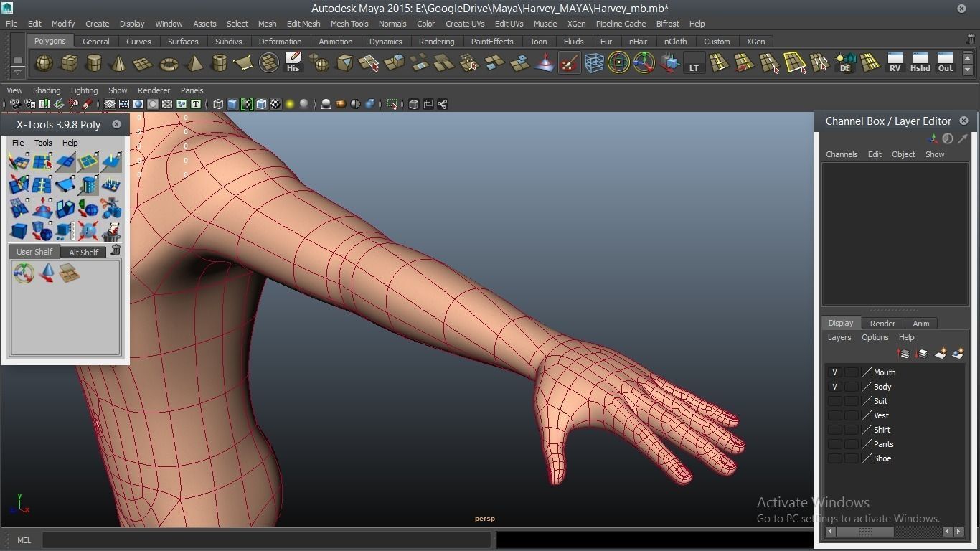Screen dimensions: 980x551
Task: Click the MEL command line input field
Action: click(265, 540)
